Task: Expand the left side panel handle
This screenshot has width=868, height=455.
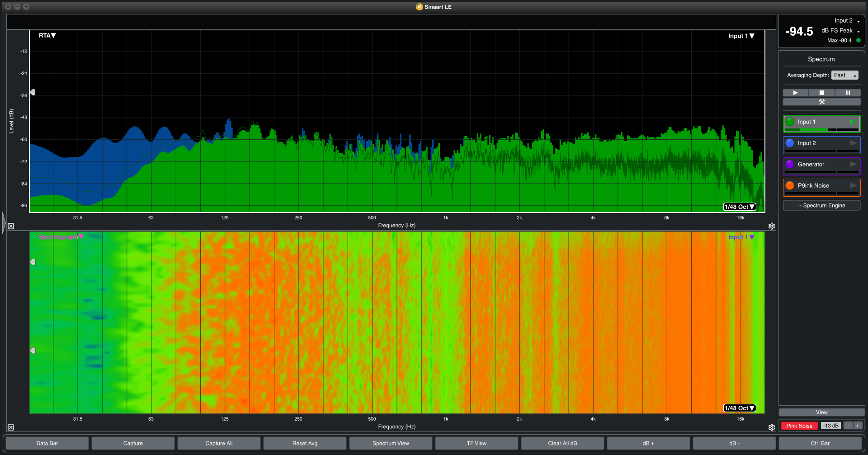Action: (x=4, y=223)
